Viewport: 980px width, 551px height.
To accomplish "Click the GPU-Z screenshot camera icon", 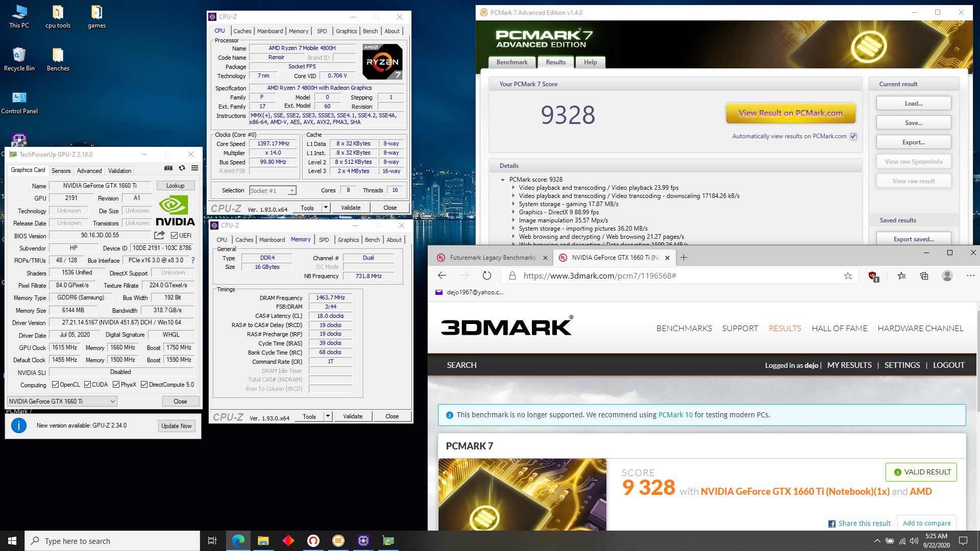I will pyautogui.click(x=168, y=168).
